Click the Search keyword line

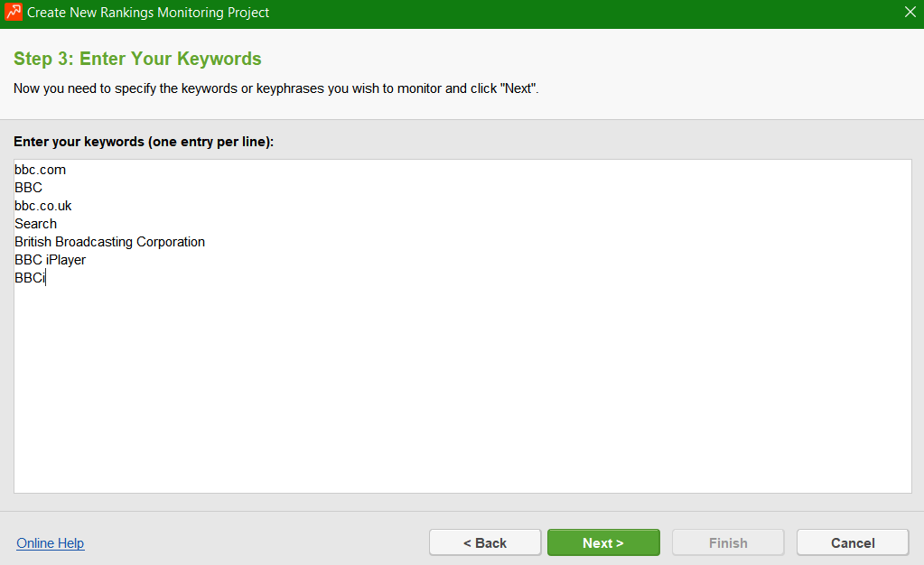coord(36,224)
